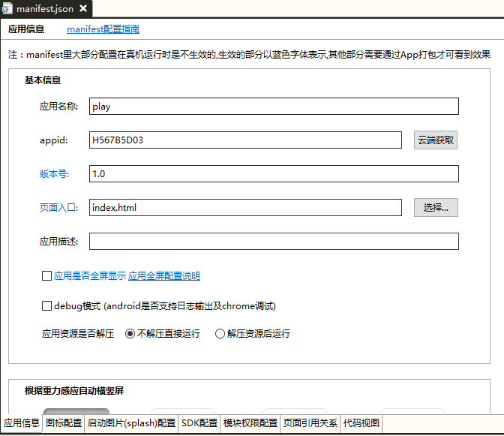This screenshot has width=504, height=436.
Task: Select the manifest.json editor tab
Action: click(x=45, y=9)
